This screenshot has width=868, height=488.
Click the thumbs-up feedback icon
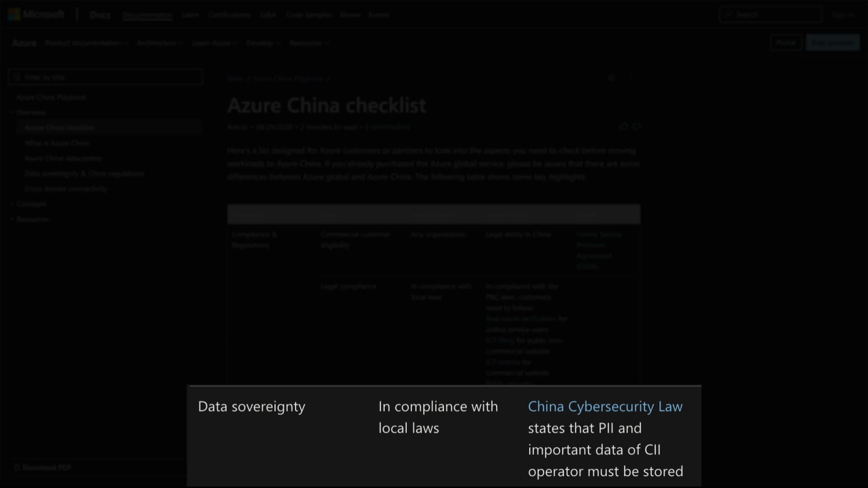click(x=624, y=127)
